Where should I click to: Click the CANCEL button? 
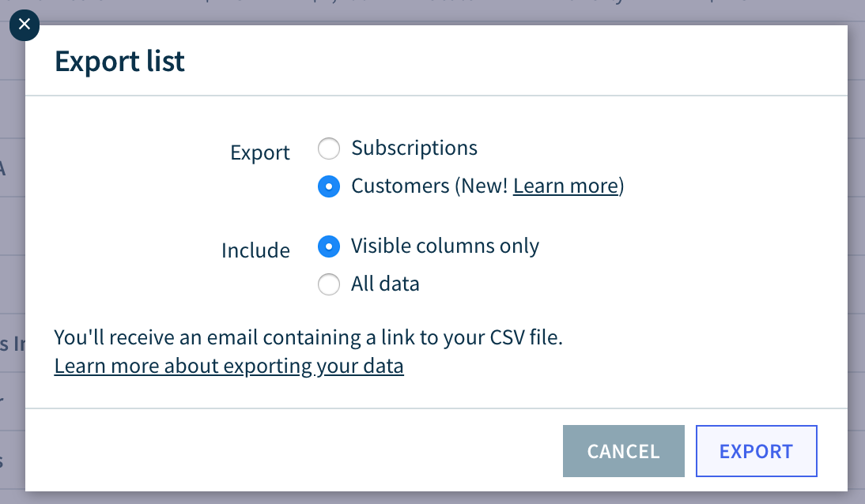623,451
